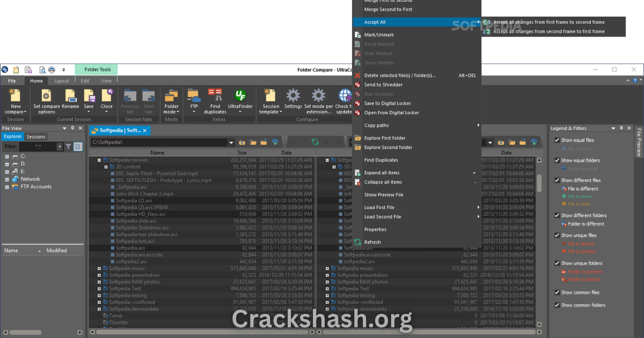
Task: Click the left pane cloud download icon
Action: [x=275, y=142]
